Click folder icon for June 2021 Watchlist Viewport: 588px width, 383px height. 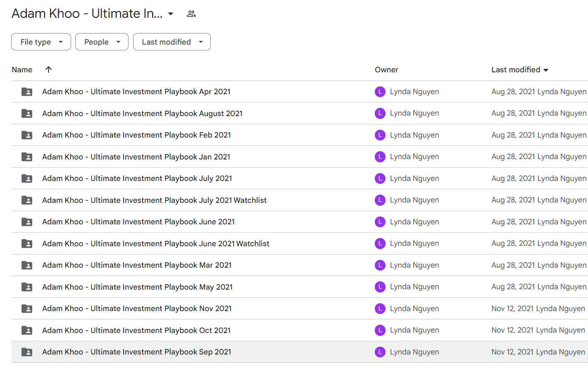pos(27,243)
